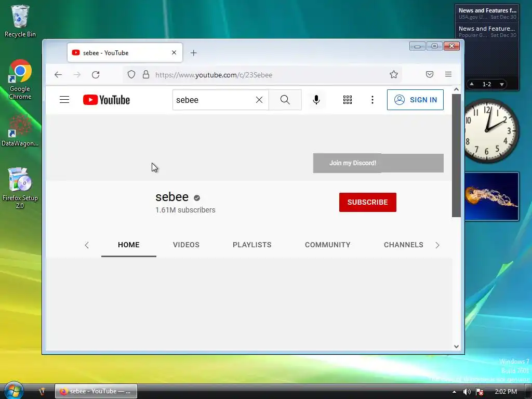Move channel tabs left with chevron
Image resolution: width=532 pixels, height=399 pixels.
click(x=87, y=245)
